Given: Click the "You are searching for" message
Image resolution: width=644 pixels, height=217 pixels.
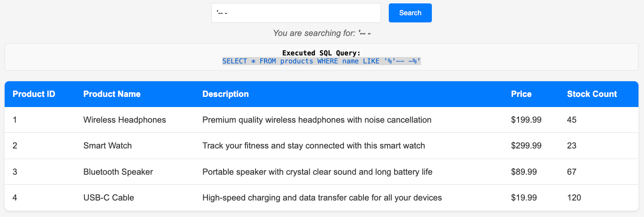Looking at the screenshot, I should click(x=322, y=33).
